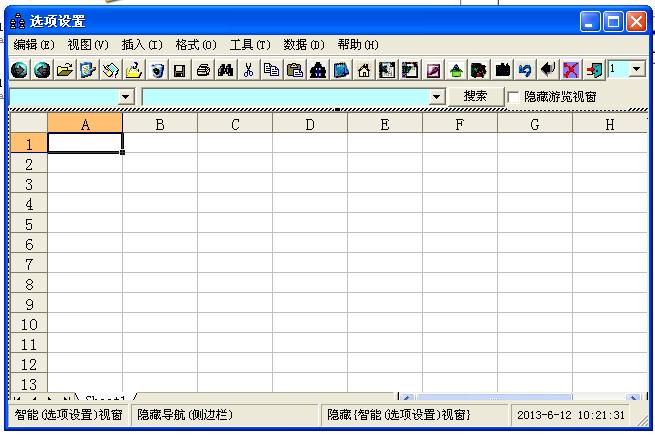
Task: Open find using the binoculars icon
Action: (x=226, y=70)
